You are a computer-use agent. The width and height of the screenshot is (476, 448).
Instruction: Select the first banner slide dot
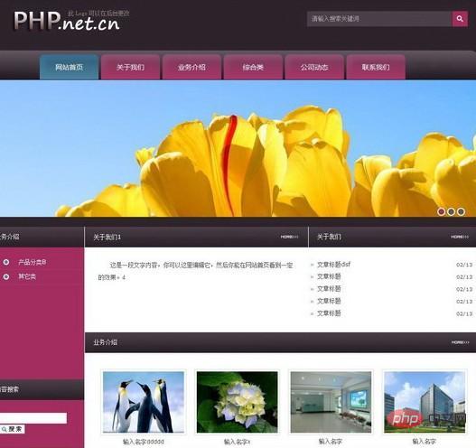coord(441,211)
